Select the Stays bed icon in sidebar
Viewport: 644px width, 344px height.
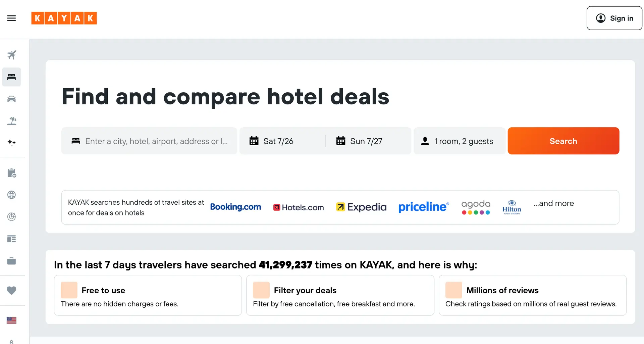(11, 77)
